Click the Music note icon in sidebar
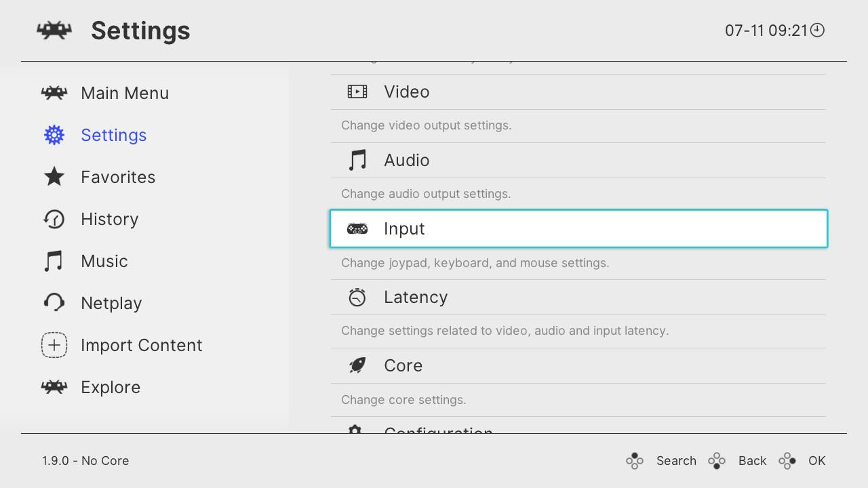 [x=54, y=261]
